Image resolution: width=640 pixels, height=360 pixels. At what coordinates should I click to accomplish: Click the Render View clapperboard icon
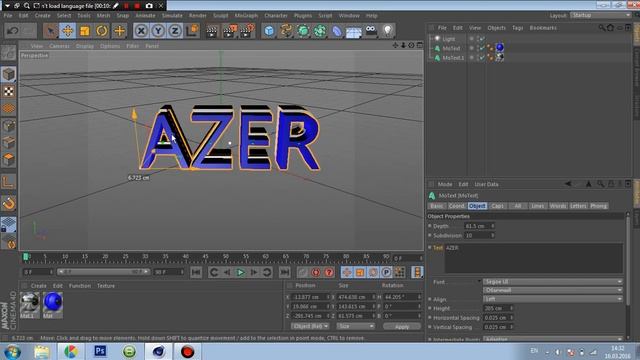[212, 31]
